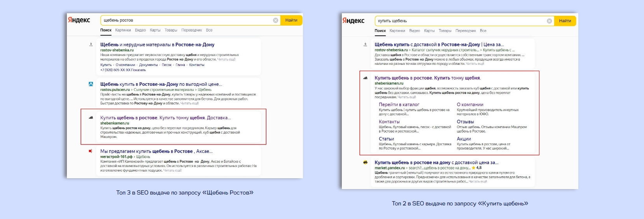Open Переводчик tab in the right screenshot
Image resolution: width=644 pixels, height=219 pixels.
point(465,31)
